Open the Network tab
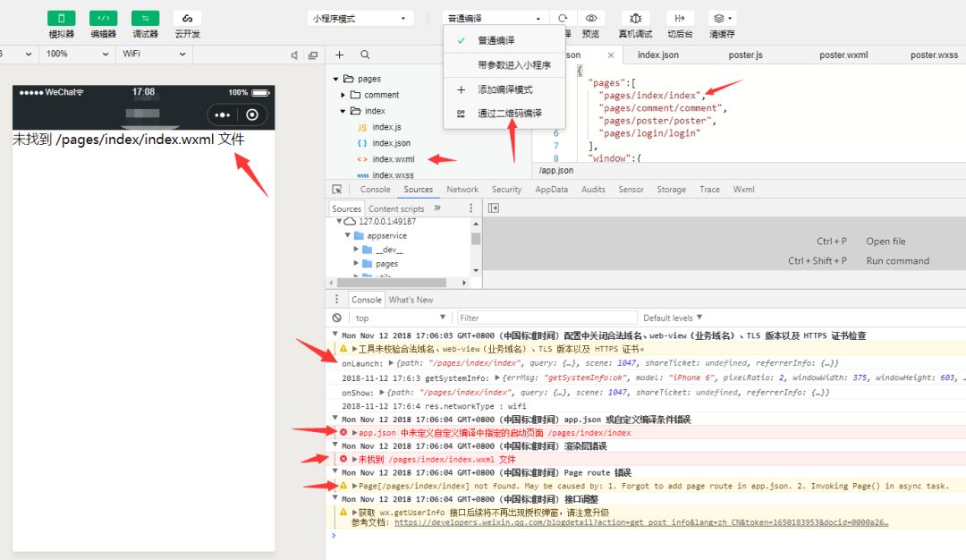 click(462, 189)
